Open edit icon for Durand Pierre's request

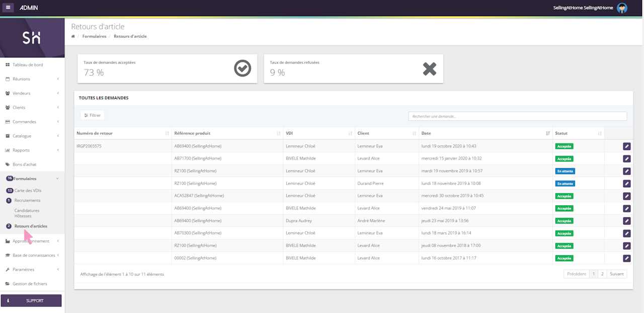pos(626,184)
